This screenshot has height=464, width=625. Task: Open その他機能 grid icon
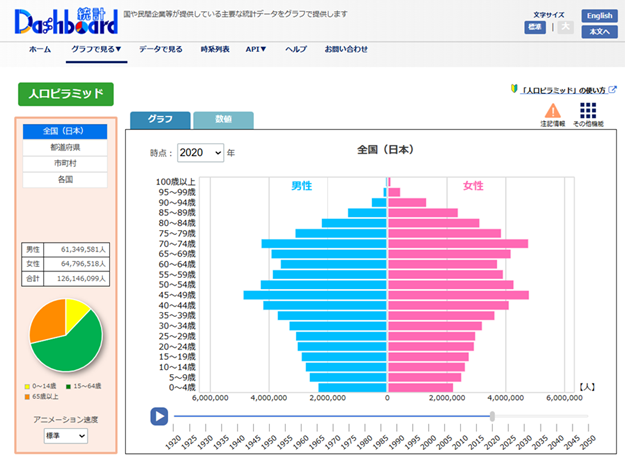pyautogui.click(x=588, y=113)
